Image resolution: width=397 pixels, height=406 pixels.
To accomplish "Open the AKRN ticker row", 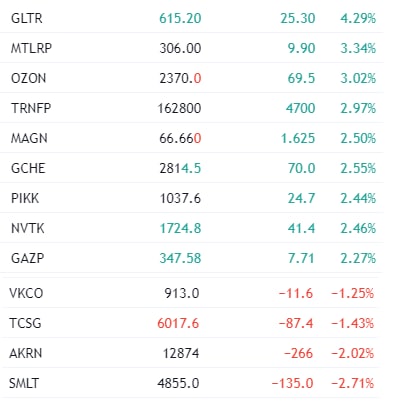I will click(x=190, y=353).
